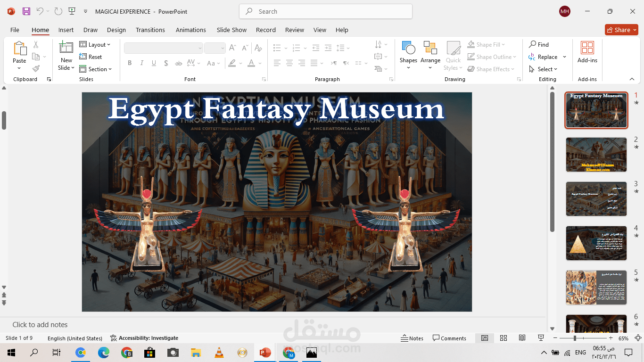Open the Transitions ribbon tab
This screenshot has height=362, width=644.
(x=150, y=30)
